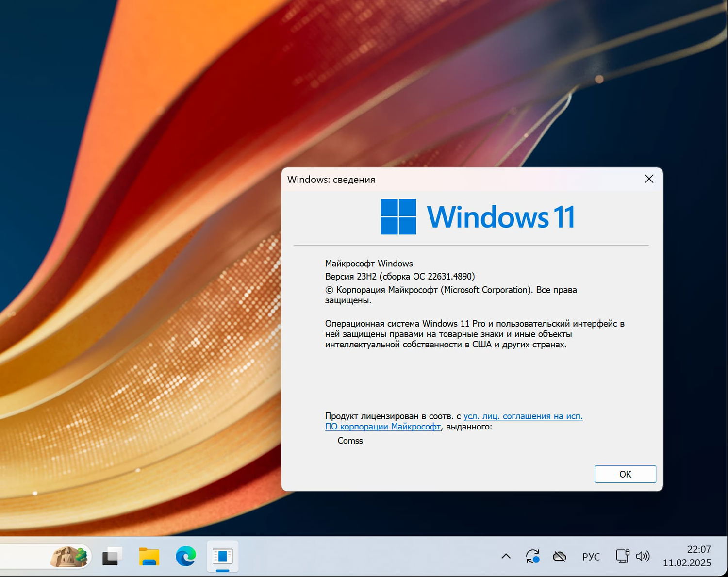
Task: Switch input language via the РУС indicator
Action: click(x=591, y=556)
